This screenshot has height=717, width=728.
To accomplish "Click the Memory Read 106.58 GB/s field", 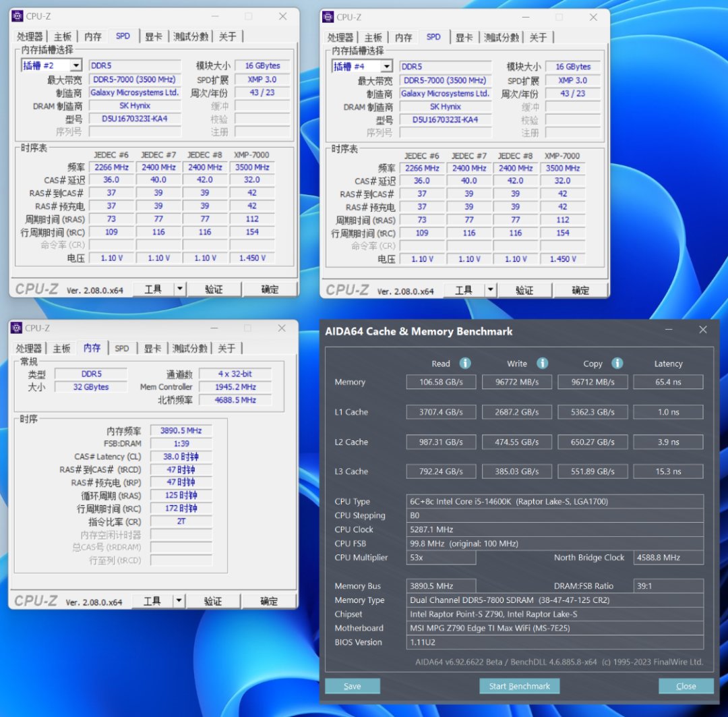I will click(441, 382).
